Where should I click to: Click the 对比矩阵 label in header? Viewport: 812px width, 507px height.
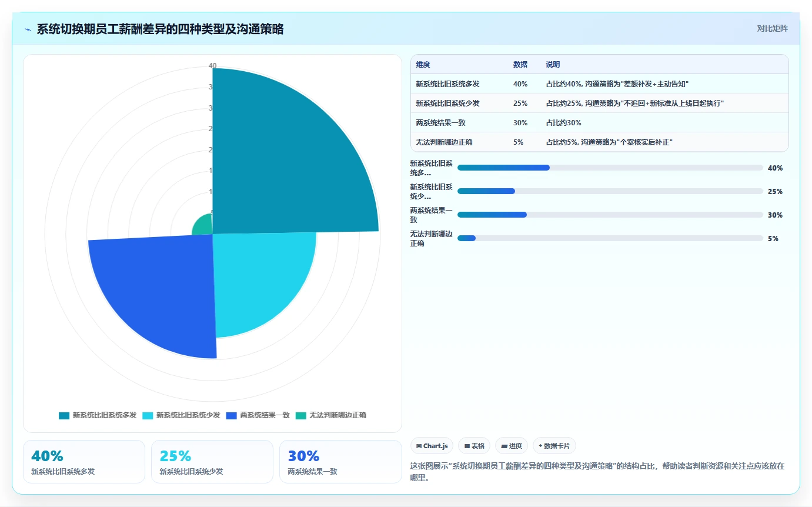click(772, 28)
